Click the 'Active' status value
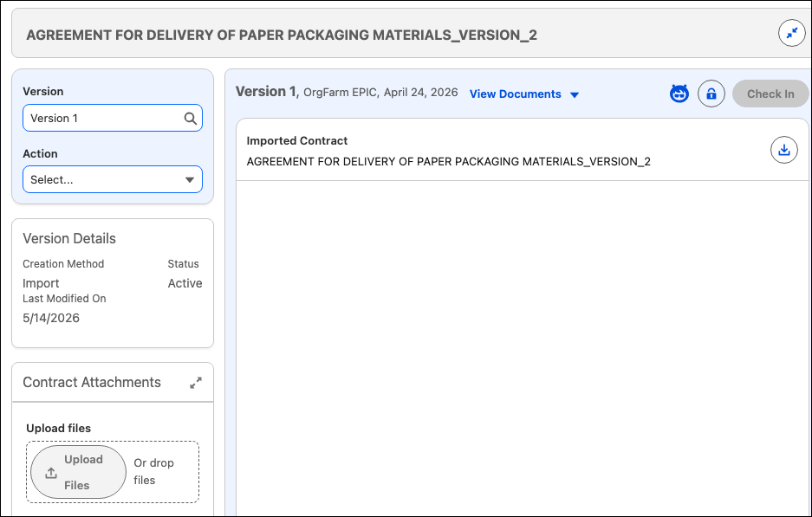This screenshot has height=517, width=812. 185,283
